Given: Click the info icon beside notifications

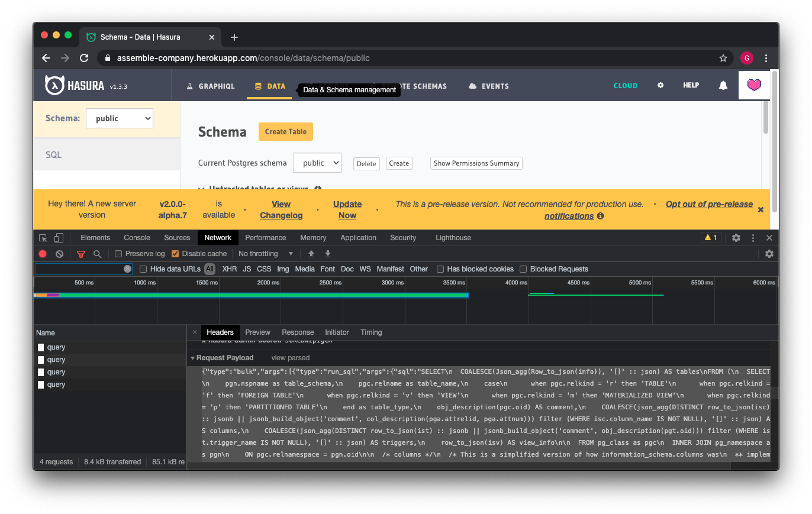Looking at the screenshot, I should pos(600,216).
